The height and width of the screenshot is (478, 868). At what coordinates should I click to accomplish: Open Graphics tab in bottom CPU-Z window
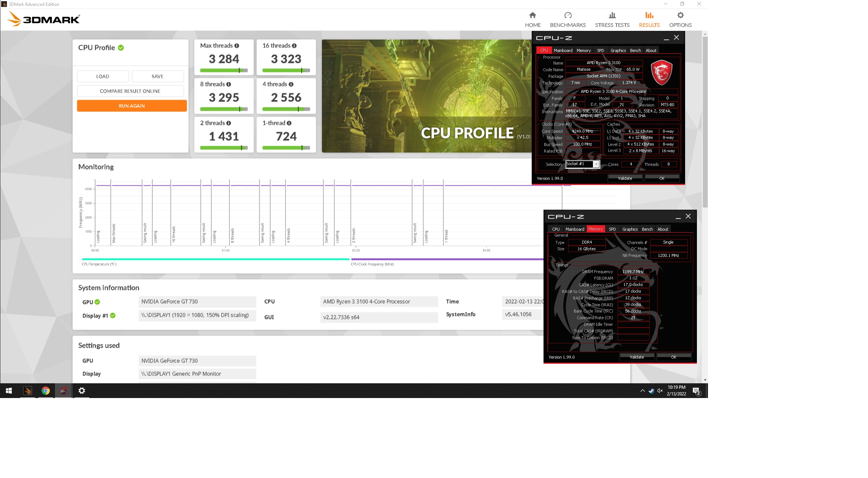(630, 229)
